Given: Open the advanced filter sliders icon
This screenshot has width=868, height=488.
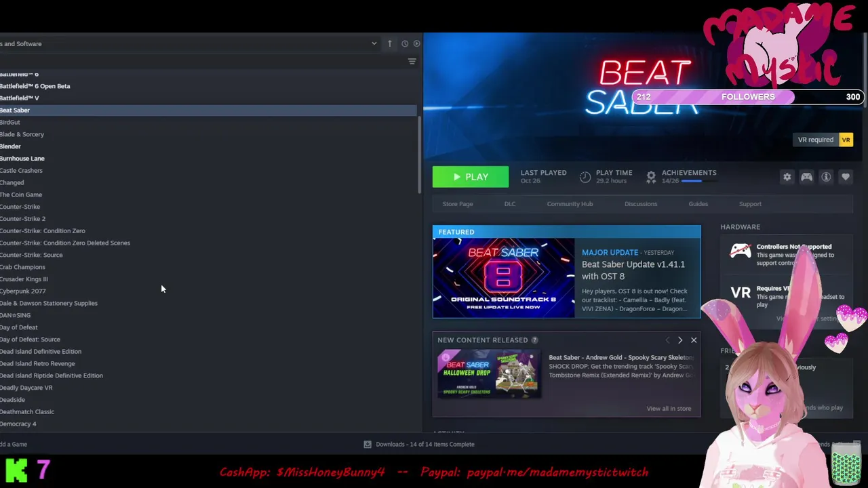Looking at the screenshot, I should [x=412, y=62].
